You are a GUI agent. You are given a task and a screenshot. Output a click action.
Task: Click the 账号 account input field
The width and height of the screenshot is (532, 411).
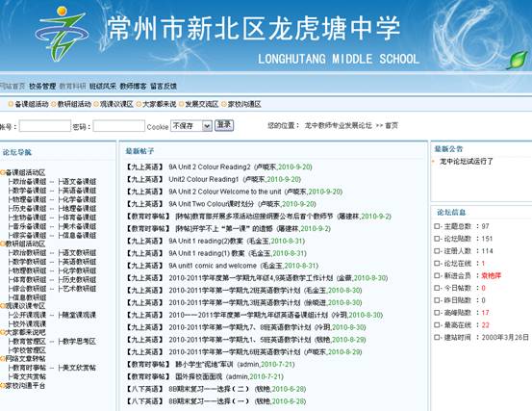pyautogui.click(x=45, y=126)
